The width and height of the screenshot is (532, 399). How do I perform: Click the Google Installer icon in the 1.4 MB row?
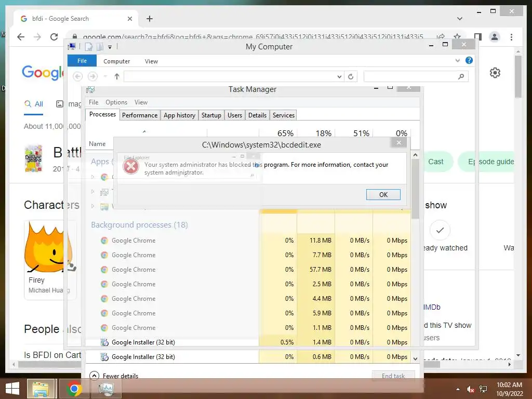104,342
